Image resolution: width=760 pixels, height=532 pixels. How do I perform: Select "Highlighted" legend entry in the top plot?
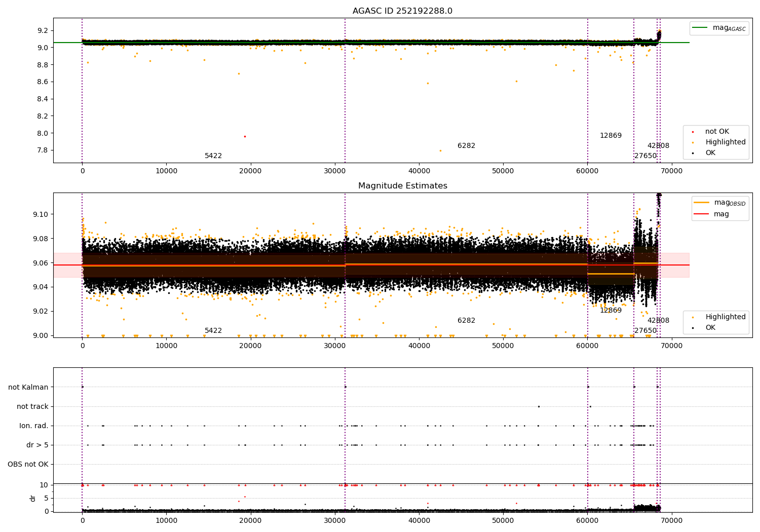pos(719,142)
